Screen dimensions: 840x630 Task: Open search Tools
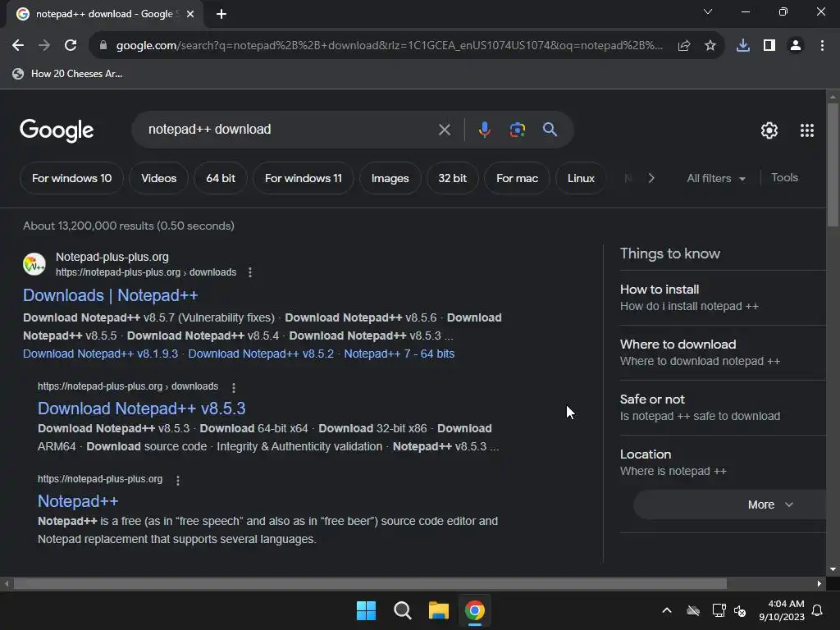point(784,178)
